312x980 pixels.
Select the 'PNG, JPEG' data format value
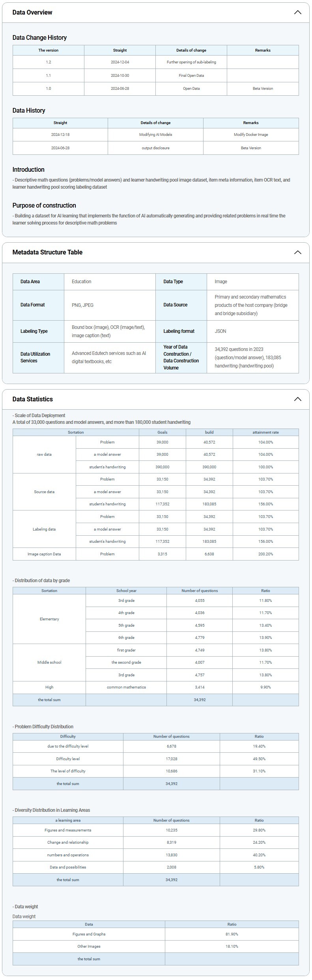pyautogui.click(x=83, y=305)
